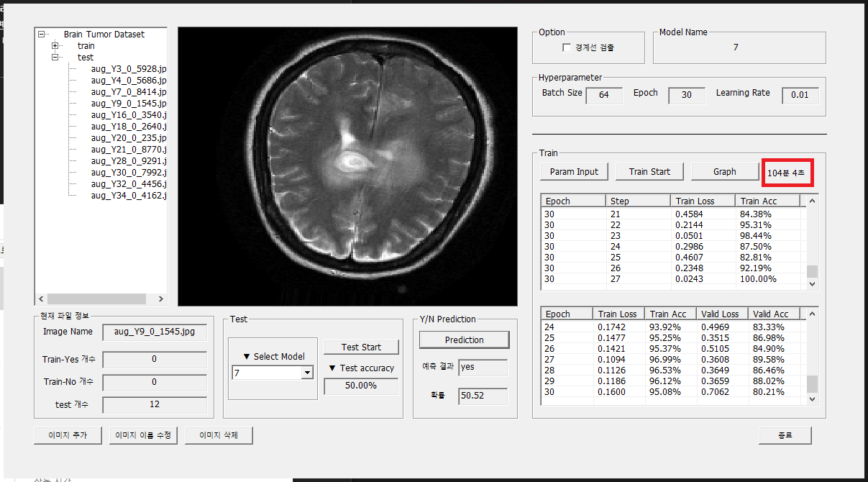Select file aug_Y34_0_4162 in tree
This screenshot has height=482, width=868.
pos(129,195)
